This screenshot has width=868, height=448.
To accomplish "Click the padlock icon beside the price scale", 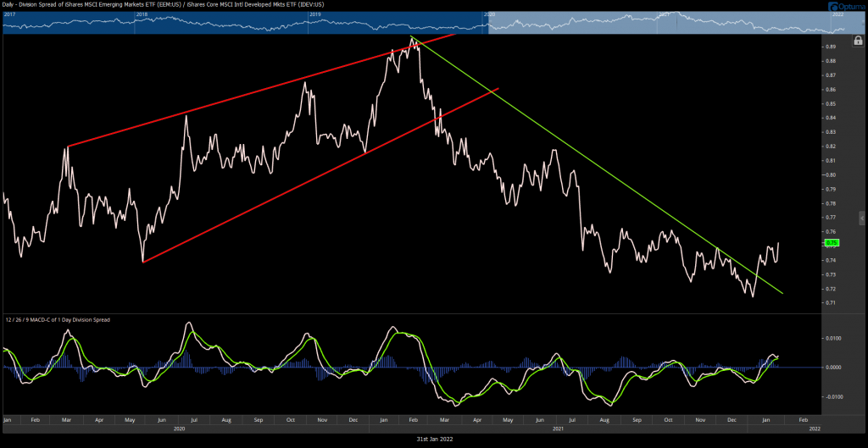I will point(858,41).
